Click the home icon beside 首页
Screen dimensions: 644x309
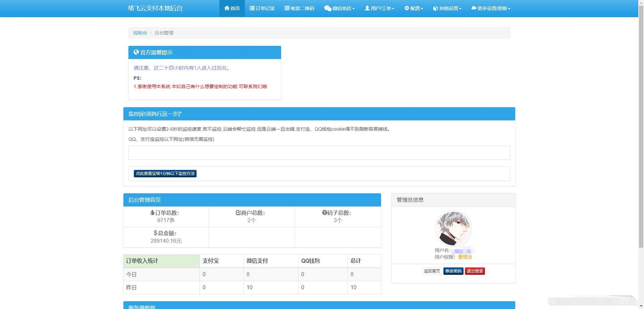227,8
